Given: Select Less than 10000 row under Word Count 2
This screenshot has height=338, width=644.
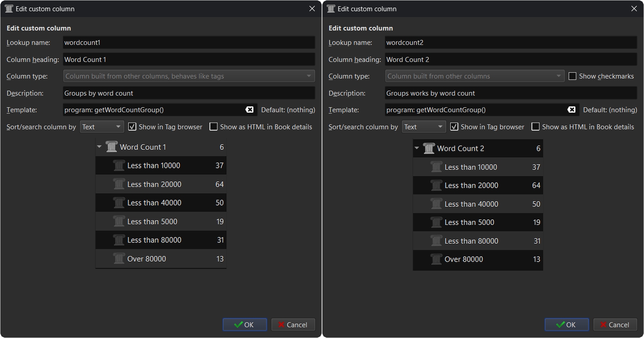Looking at the screenshot, I should coord(478,167).
